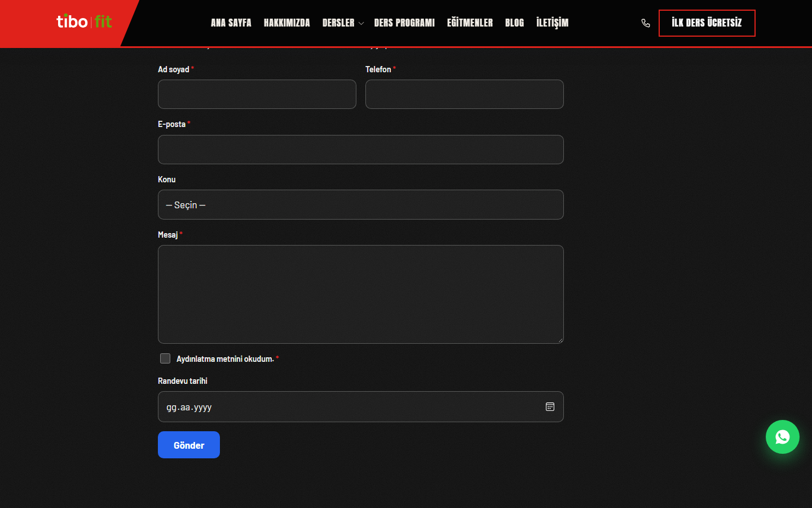812x508 pixels.
Task: Focus the Ad soyad field
Action: click(257, 94)
